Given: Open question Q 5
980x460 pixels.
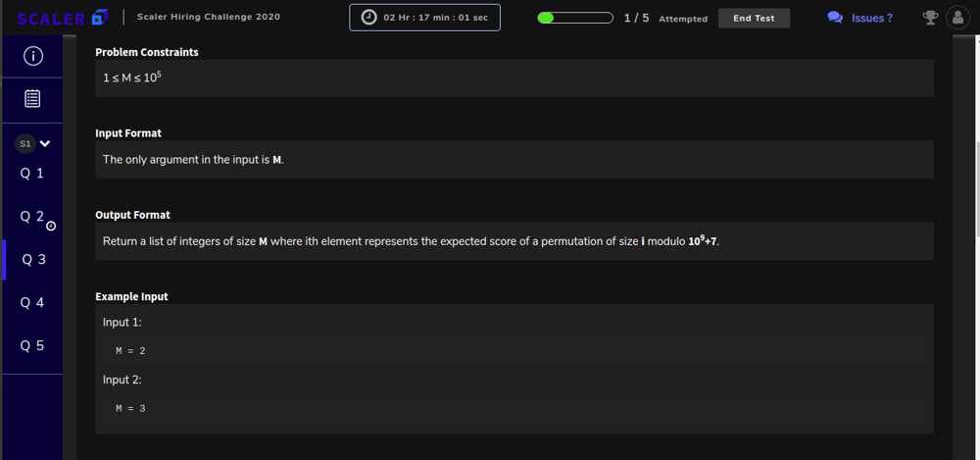Looking at the screenshot, I should pyautogui.click(x=32, y=345).
